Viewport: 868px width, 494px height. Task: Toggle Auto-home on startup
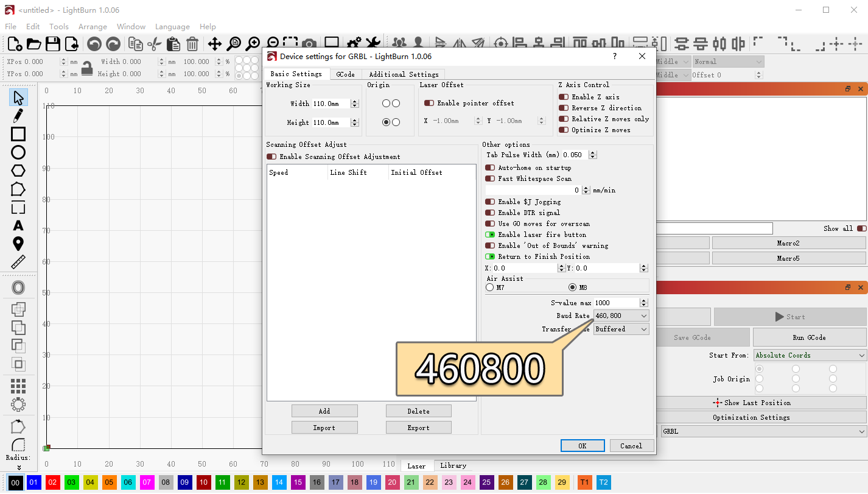point(490,168)
